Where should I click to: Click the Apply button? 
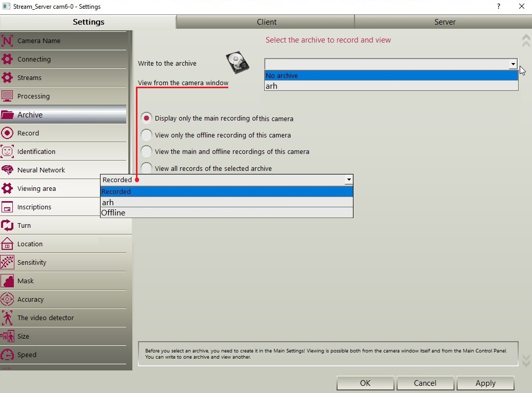[x=485, y=383]
